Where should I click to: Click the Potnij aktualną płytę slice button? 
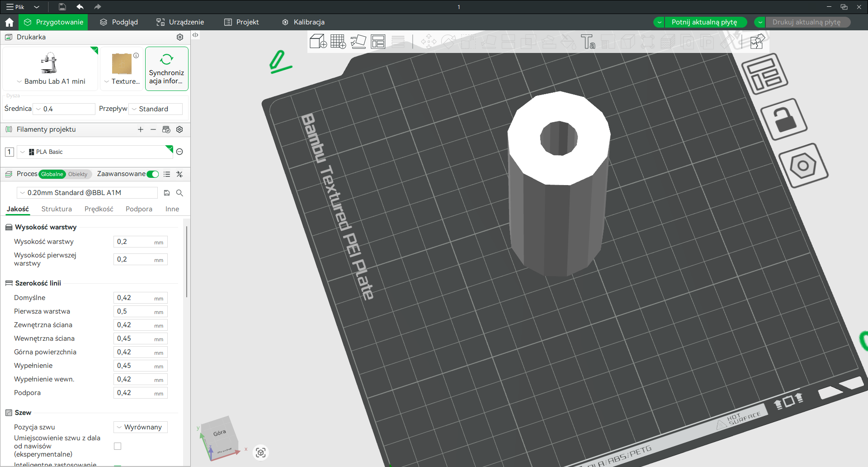click(704, 22)
